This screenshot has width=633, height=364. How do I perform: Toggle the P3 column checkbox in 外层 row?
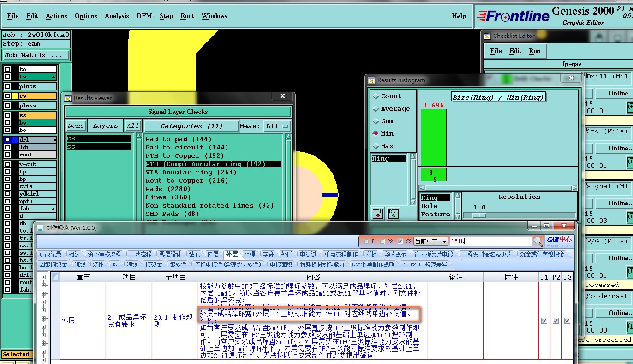567,321
